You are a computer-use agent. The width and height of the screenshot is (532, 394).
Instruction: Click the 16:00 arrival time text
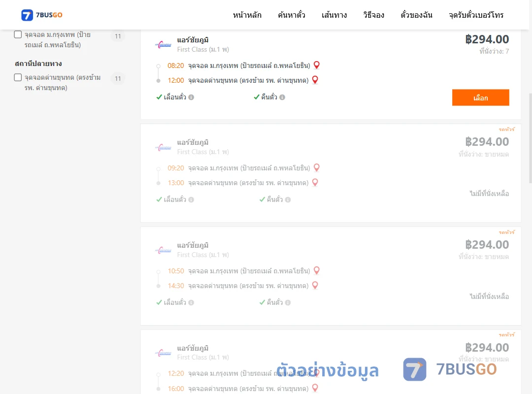[x=176, y=389]
